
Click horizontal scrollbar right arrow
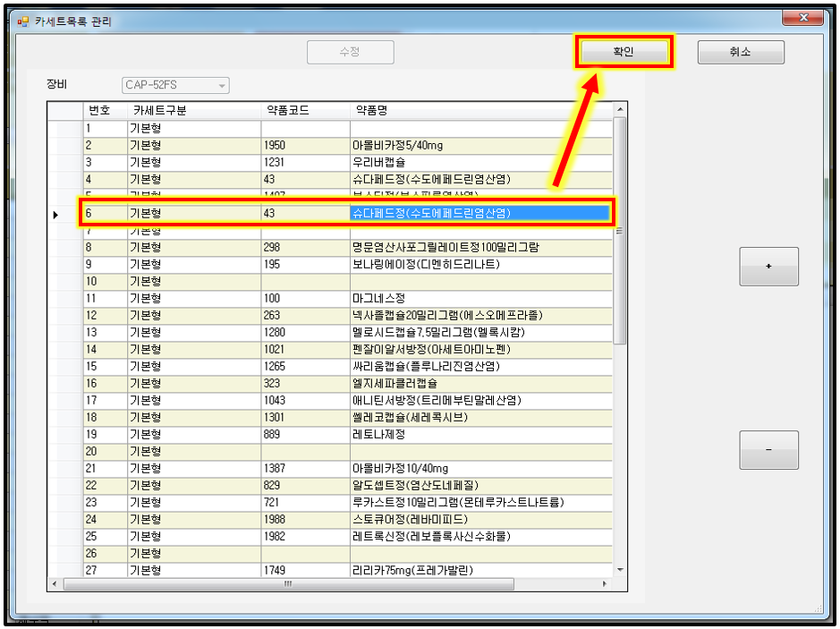(x=605, y=584)
